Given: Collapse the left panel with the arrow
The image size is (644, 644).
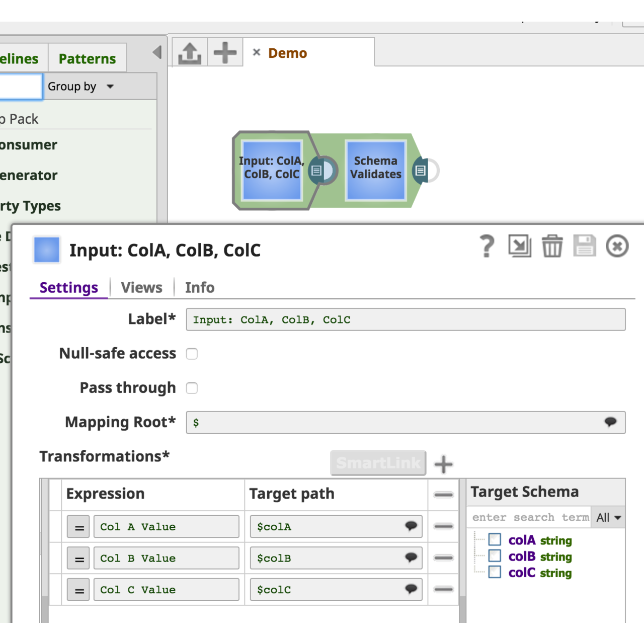Looking at the screenshot, I should pos(156,52).
